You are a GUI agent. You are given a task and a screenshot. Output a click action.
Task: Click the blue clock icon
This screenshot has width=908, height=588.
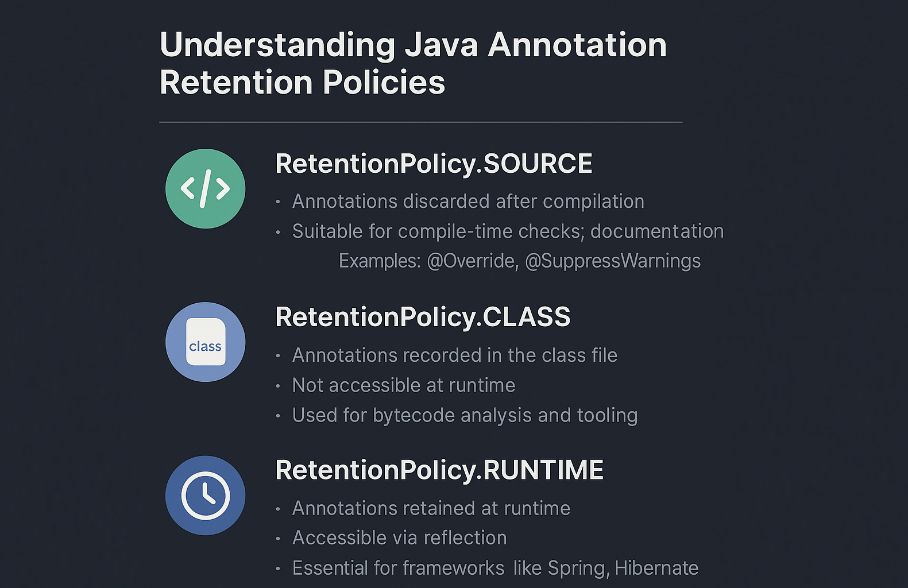(x=205, y=495)
